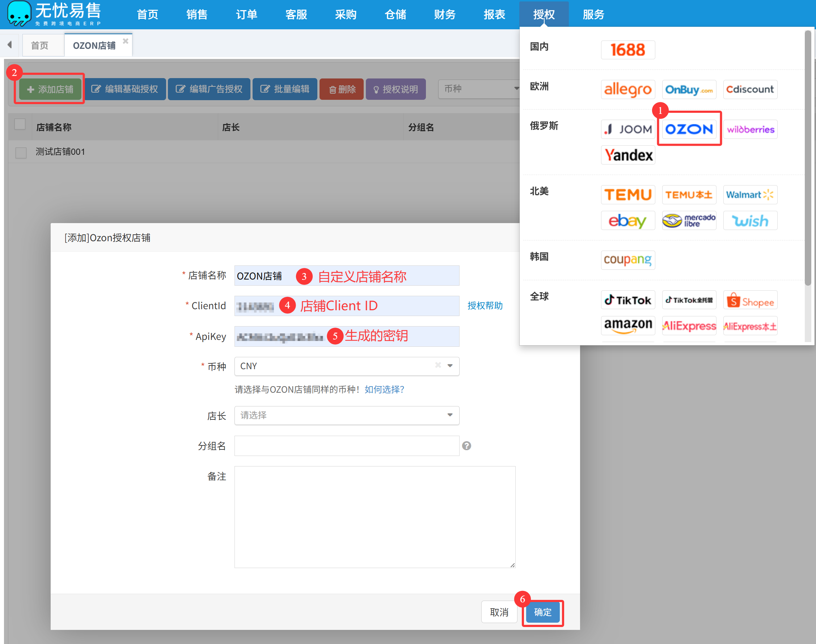Expand the 币种 CNY dropdown
The width and height of the screenshot is (816, 644).
tap(450, 366)
